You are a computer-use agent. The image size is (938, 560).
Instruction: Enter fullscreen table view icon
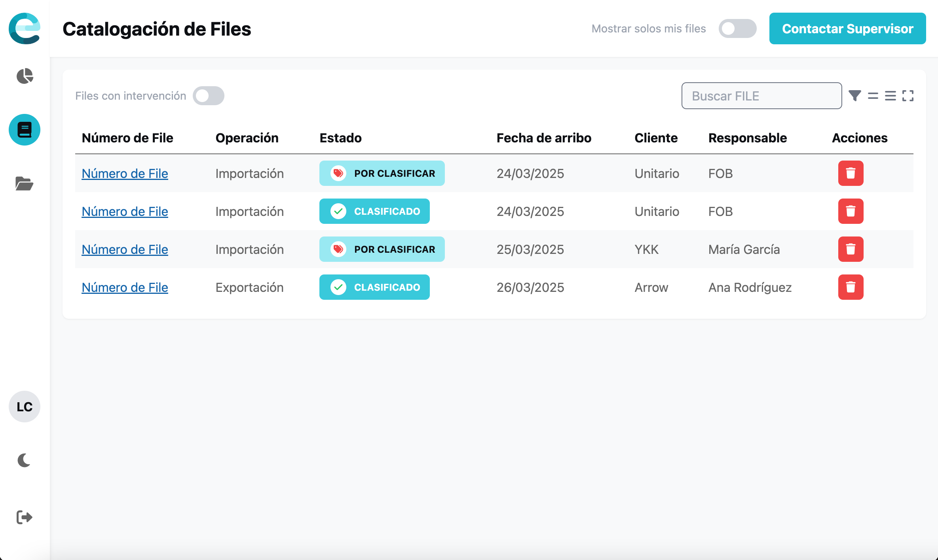[x=908, y=96]
